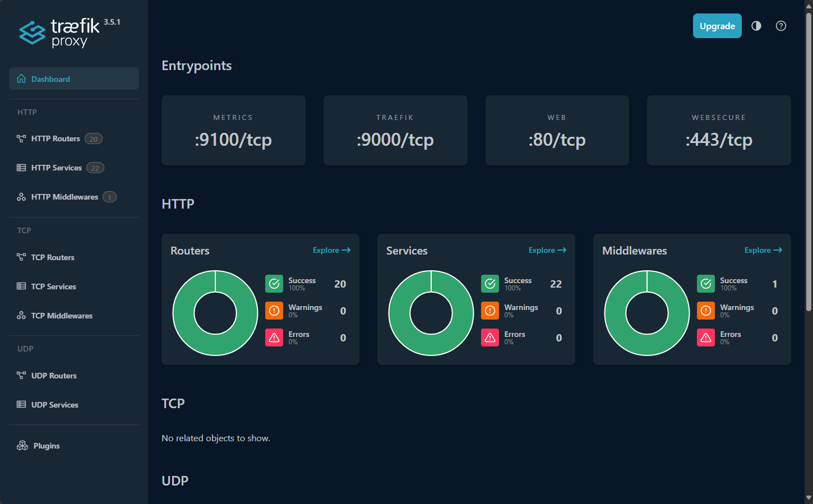Click Explore link on Routers card
Viewport: 813px width, 504px height.
point(331,250)
